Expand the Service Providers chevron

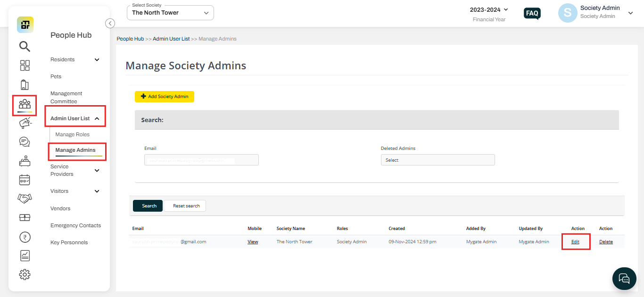point(97,170)
